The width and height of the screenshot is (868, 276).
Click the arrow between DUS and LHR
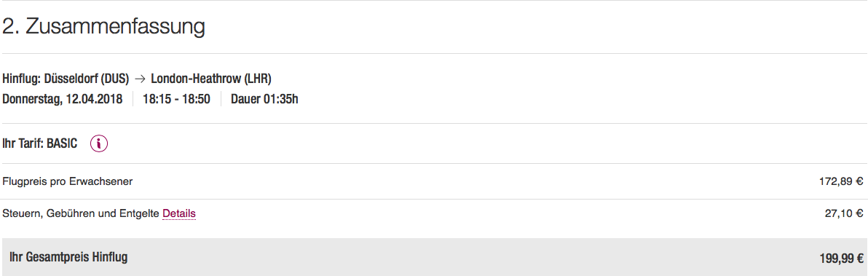(140, 79)
